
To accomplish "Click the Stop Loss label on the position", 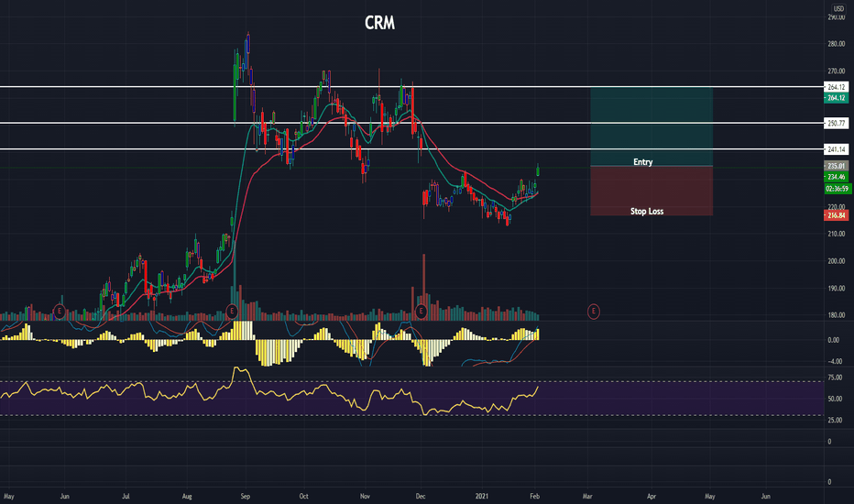I will pyautogui.click(x=647, y=212).
